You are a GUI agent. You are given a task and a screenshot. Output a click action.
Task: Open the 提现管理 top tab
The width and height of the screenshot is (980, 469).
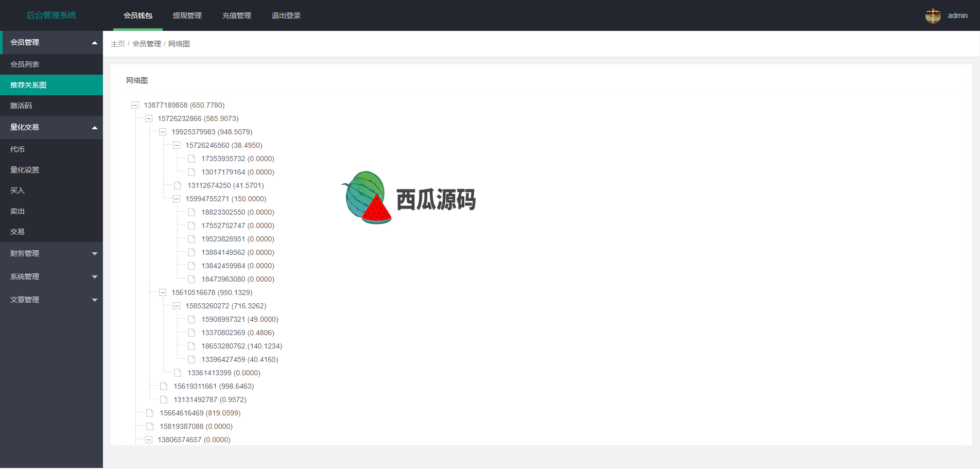[187, 15]
